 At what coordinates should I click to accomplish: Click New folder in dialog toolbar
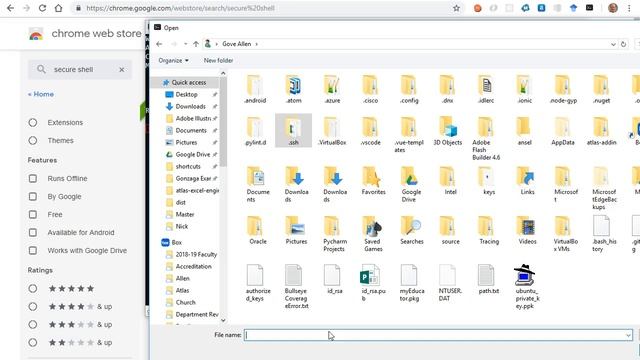click(x=218, y=60)
